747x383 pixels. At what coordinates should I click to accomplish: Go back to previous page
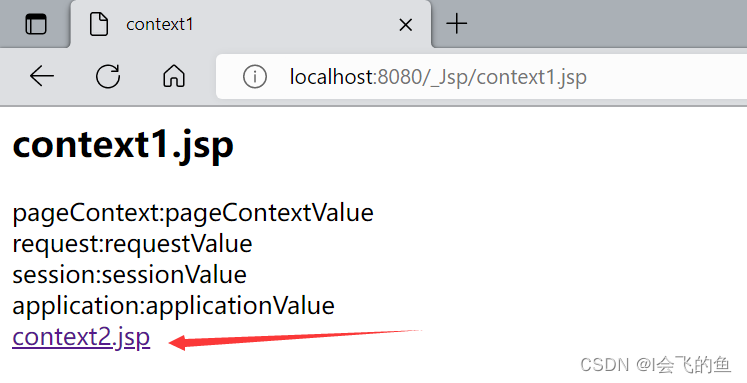(x=42, y=76)
